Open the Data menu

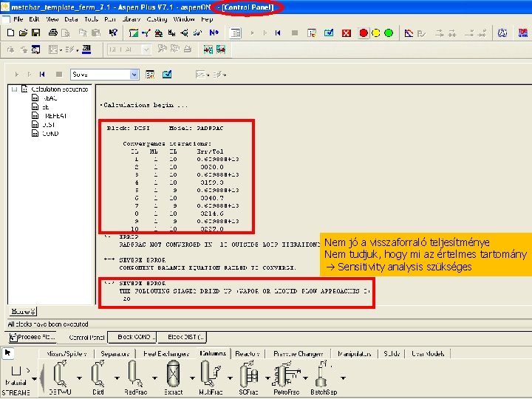click(x=71, y=19)
